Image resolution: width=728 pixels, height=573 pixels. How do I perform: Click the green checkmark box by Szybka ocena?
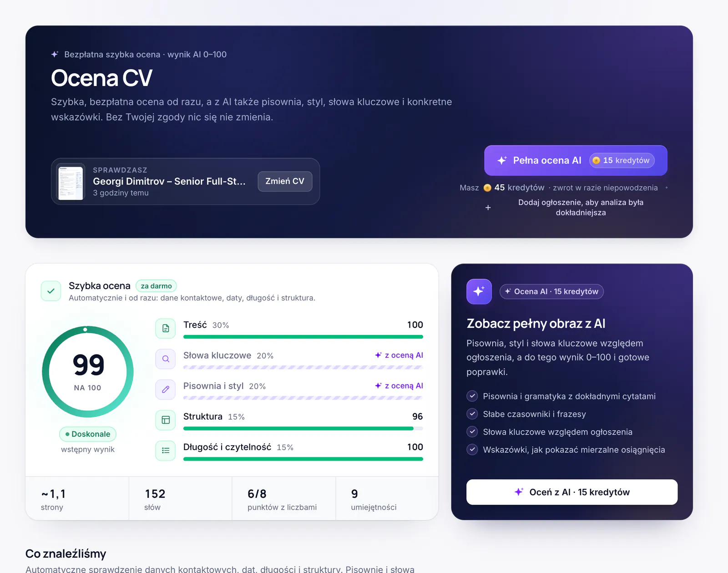[x=51, y=291]
